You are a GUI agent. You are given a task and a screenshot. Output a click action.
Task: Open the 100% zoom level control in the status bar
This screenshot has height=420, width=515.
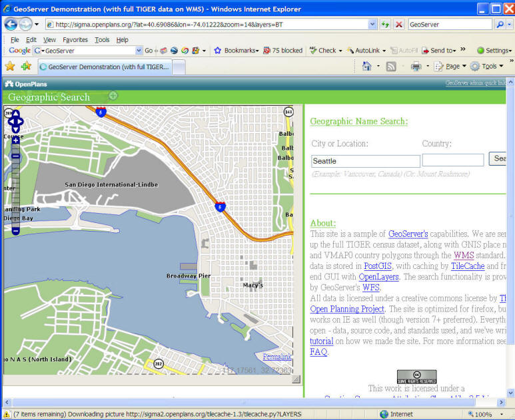[x=486, y=414]
